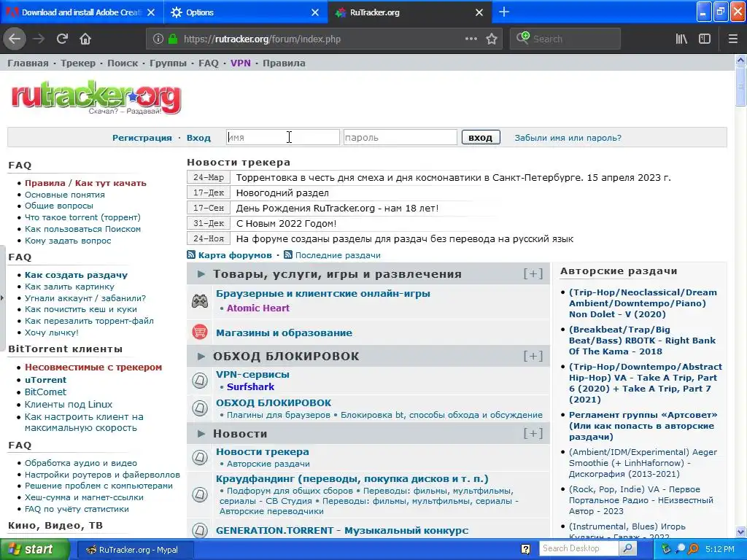
Task: Click the browser Search box
Action: click(565, 39)
